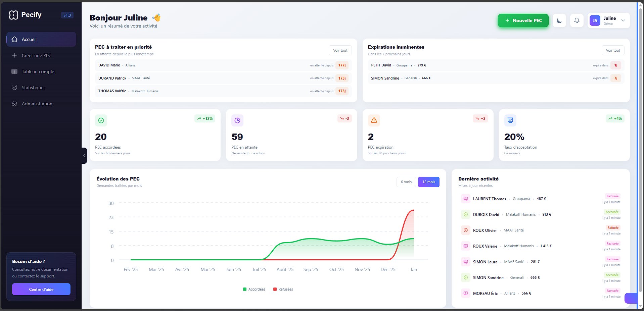Open notifications via the bell icon
The height and width of the screenshot is (311, 644).
pyautogui.click(x=577, y=20)
